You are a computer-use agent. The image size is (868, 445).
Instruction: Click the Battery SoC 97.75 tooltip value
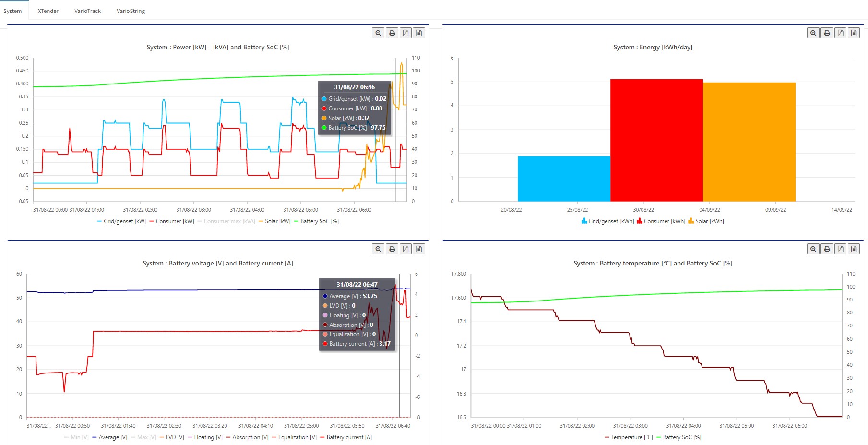point(378,128)
